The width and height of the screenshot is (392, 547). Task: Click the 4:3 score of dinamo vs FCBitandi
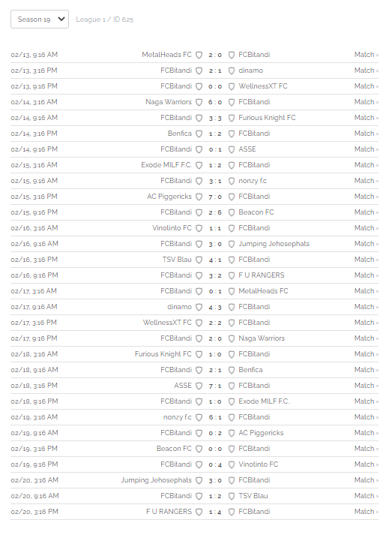pyautogui.click(x=215, y=307)
